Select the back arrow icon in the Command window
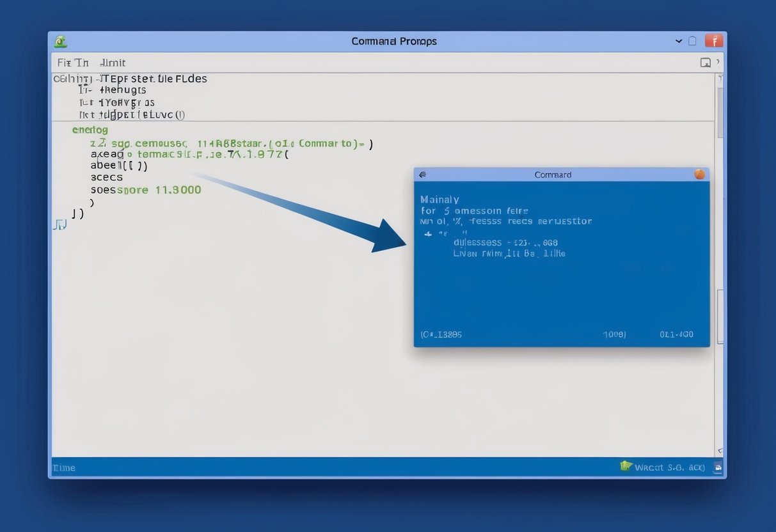The height and width of the screenshot is (532, 776). (423, 174)
